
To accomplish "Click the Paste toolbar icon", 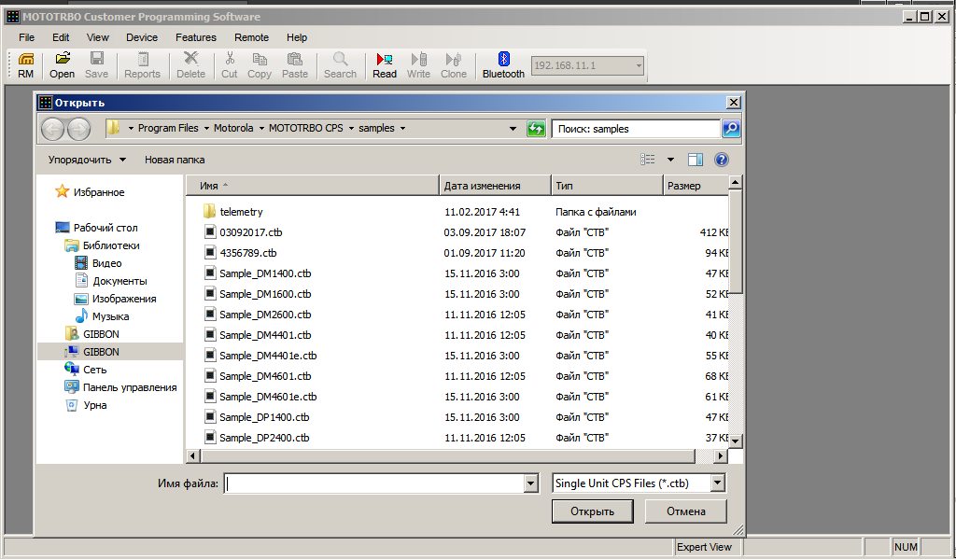I will (x=295, y=65).
